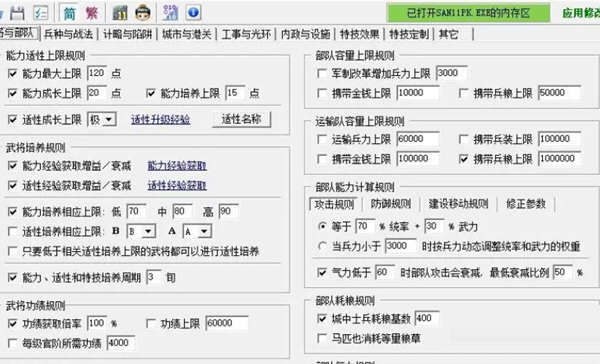Click the purple binary data icon
600x364 pixels.
tap(171, 13)
